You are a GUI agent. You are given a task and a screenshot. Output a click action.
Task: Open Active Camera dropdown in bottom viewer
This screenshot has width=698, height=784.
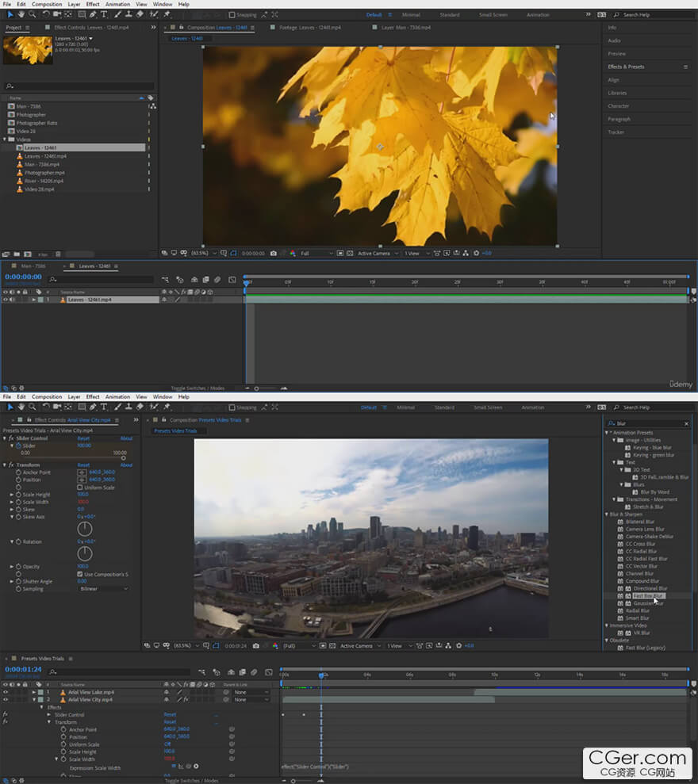360,646
